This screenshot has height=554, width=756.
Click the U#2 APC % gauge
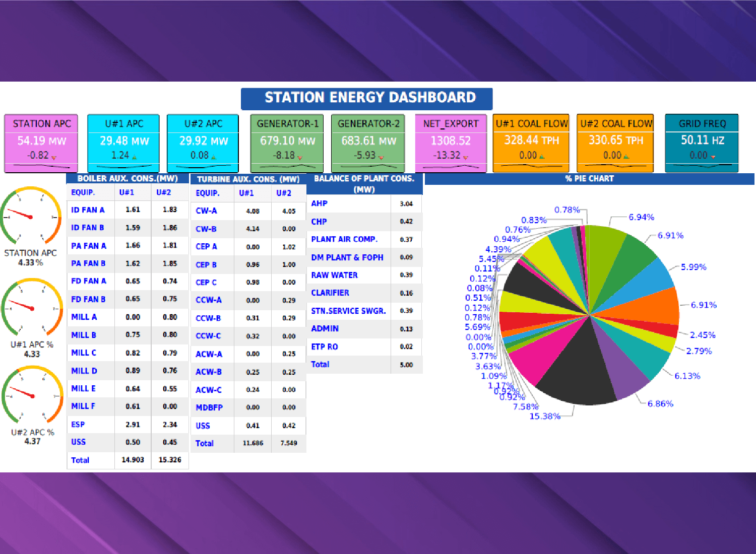[32, 396]
